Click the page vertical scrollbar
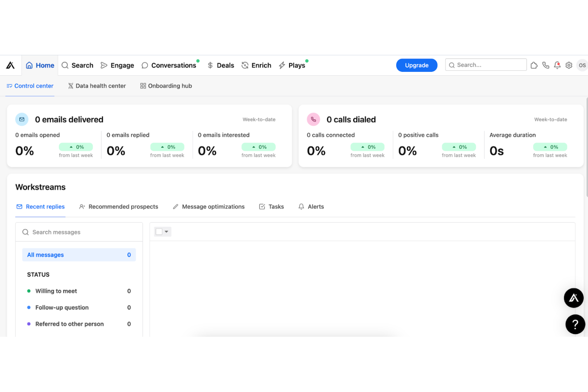Viewport: 588px width, 392px height. (x=586, y=147)
